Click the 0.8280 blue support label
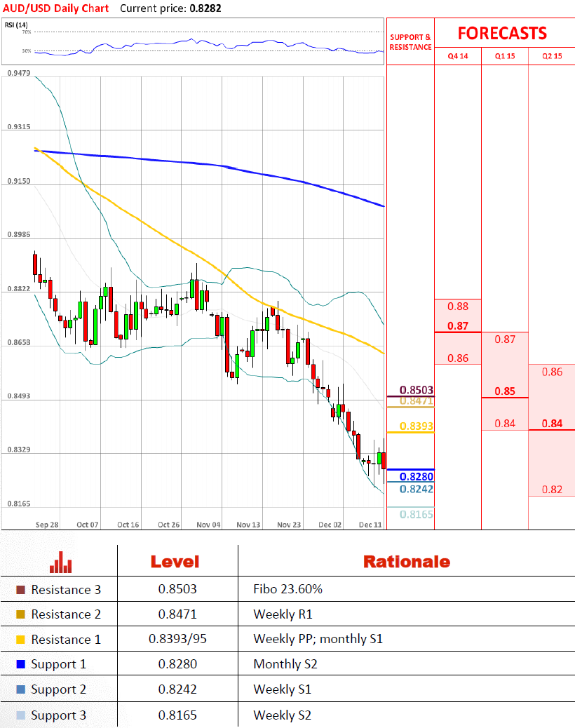The width and height of the screenshot is (575, 728). [417, 476]
